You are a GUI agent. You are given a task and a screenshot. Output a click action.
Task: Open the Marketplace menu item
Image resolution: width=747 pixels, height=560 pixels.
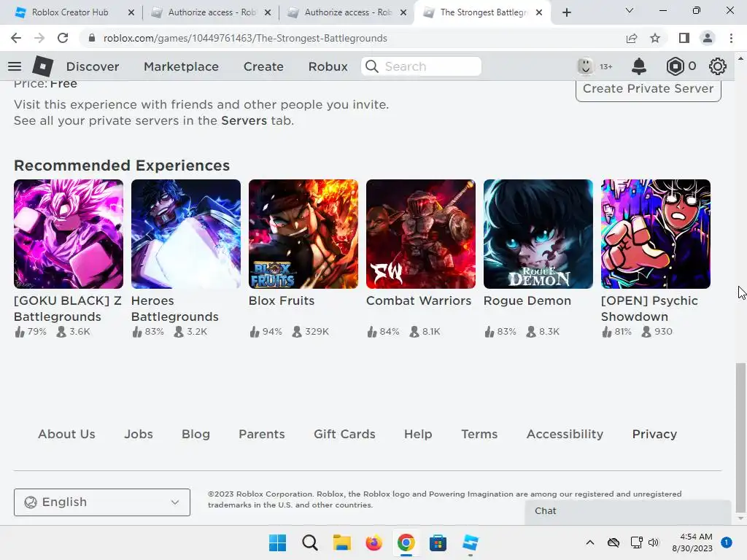181,66
